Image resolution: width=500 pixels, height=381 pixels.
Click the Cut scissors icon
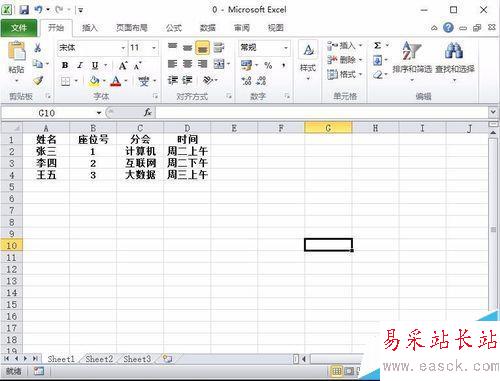tap(38, 47)
